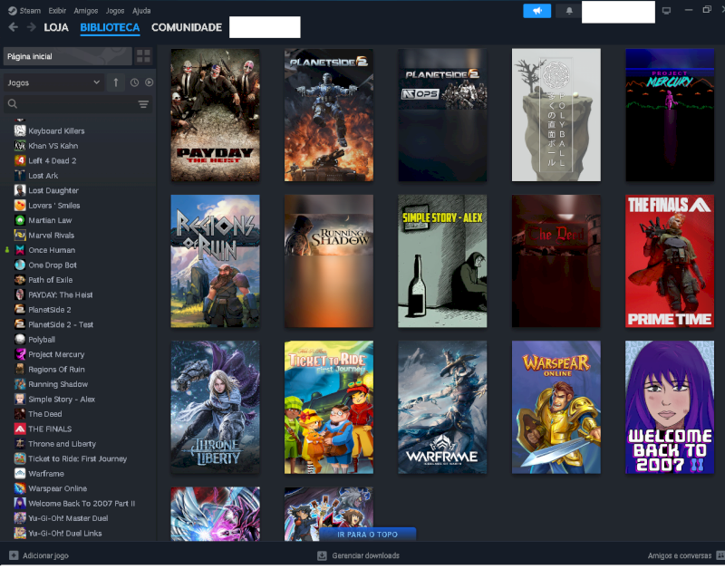The image size is (725, 588).
Task: Open the notifications bell
Action: pyautogui.click(x=569, y=11)
